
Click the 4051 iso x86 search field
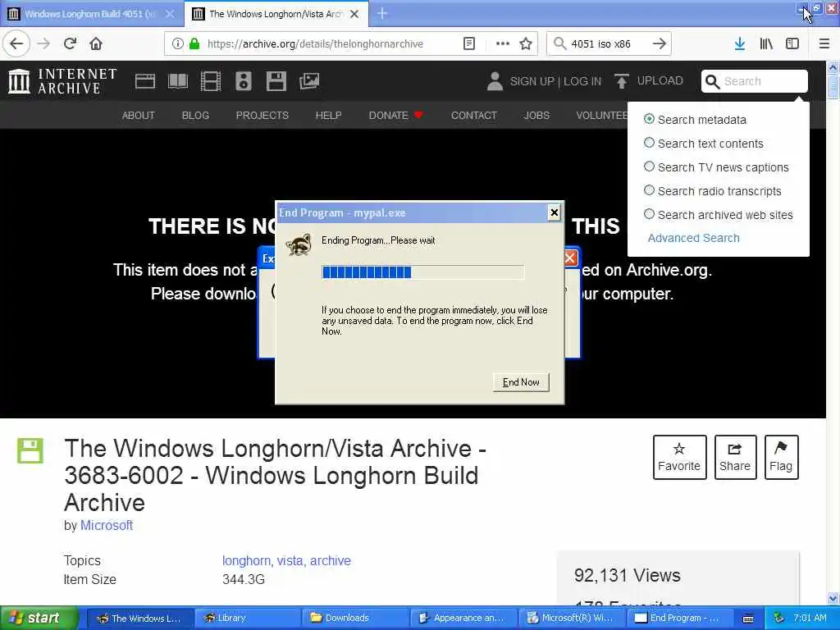pos(609,44)
